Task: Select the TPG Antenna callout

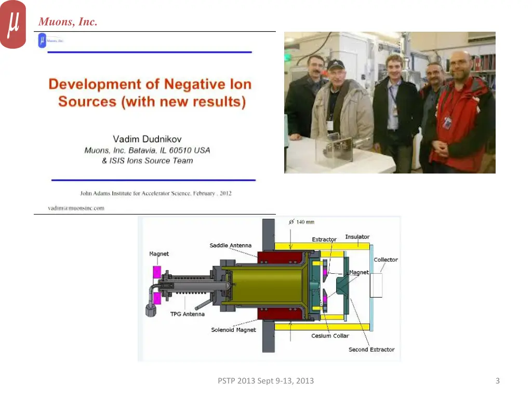Action: click(x=188, y=313)
